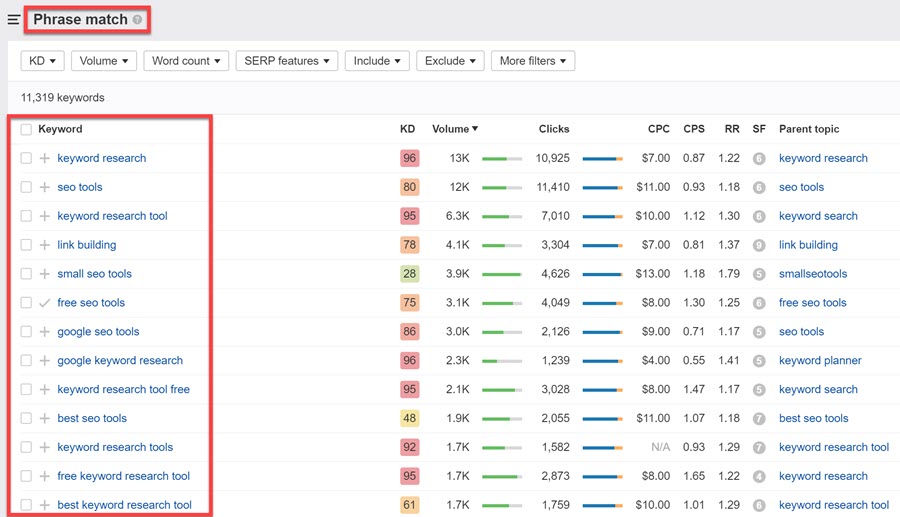Click SF badge in the 'link building' row

click(x=759, y=245)
